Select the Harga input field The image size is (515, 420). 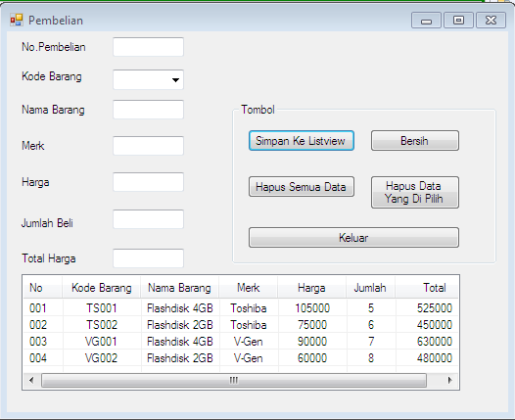pos(148,181)
